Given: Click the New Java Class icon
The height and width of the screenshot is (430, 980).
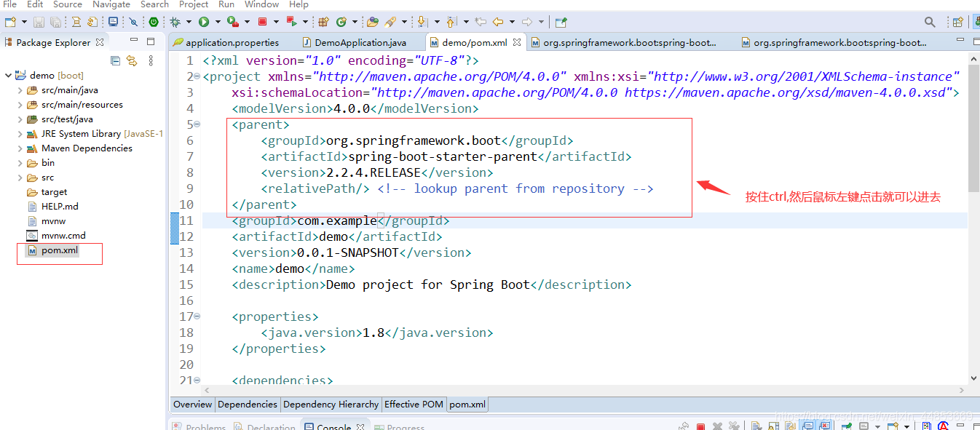Looking at the screenshot, I should [341, 22].
